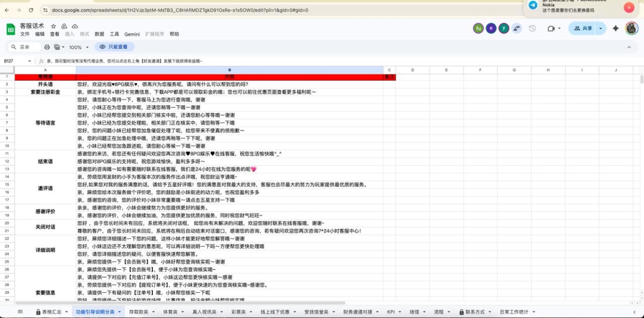
Task: Click the 共享 share button
Action: 583,28
